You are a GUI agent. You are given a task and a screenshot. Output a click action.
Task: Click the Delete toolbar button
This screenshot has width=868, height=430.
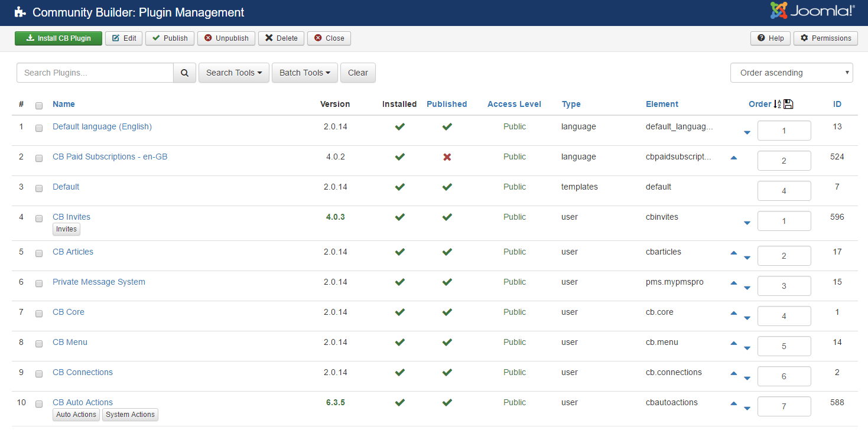coord(281,38)
